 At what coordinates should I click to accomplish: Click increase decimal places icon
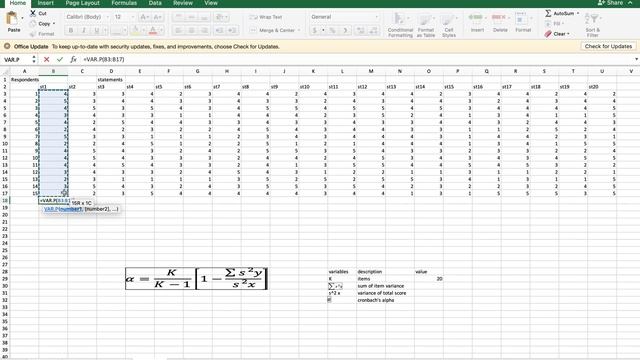click(x=360, y=31)
